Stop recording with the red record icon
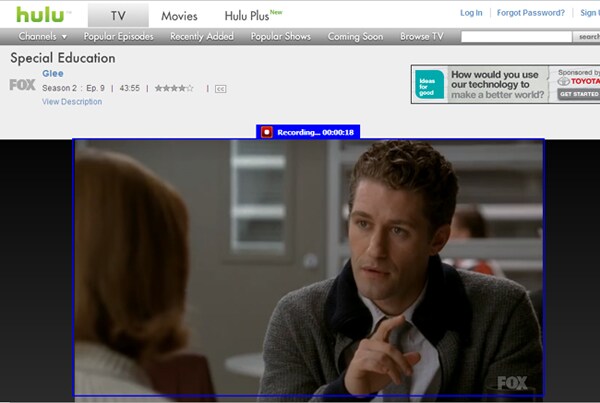600x403 pixels. [x=267, y=132]
